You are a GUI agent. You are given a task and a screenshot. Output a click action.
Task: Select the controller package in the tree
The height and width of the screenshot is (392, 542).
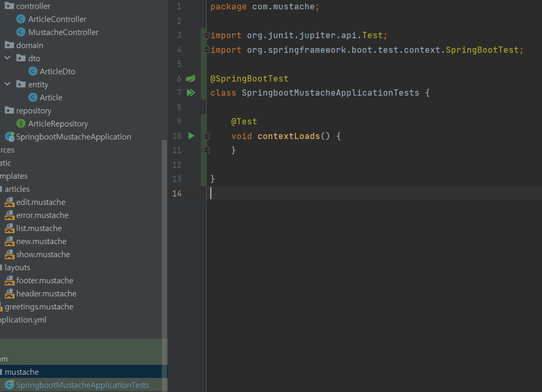point(33,6)
